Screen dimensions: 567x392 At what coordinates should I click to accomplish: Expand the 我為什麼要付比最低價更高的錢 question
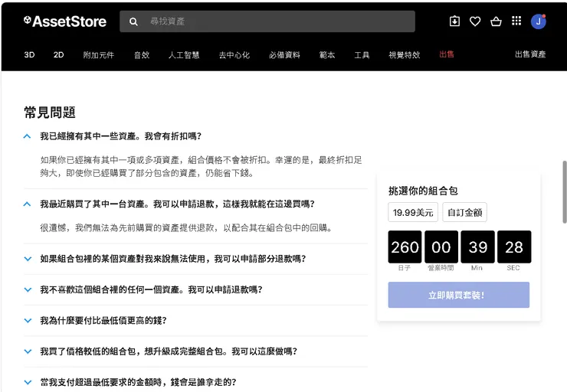coord(195,321)
